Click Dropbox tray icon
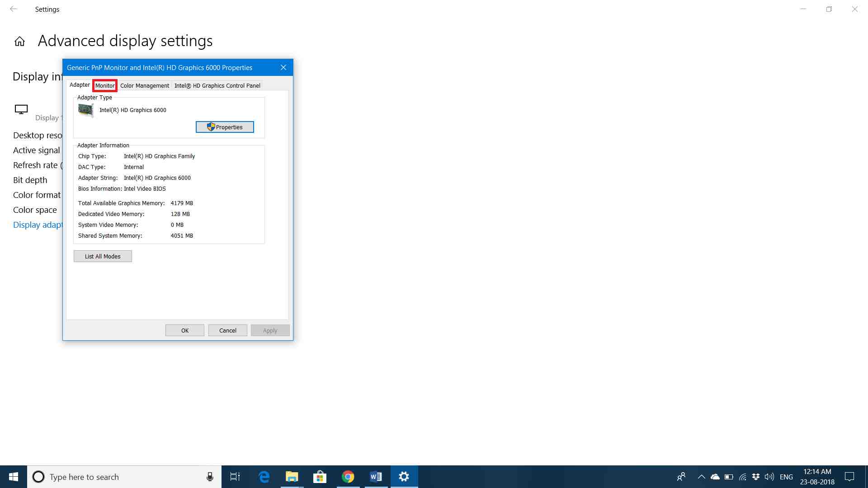Image resolution: width=868 pixels, height=488 pixels. coord(756,477)
